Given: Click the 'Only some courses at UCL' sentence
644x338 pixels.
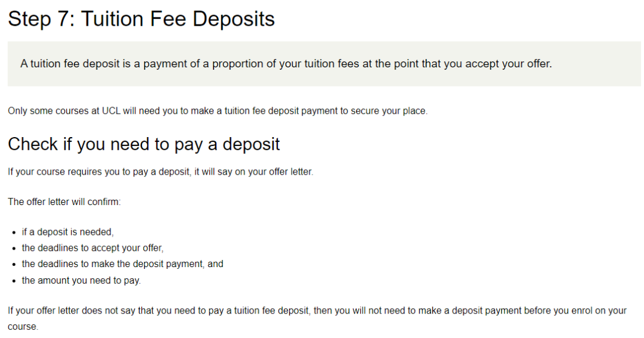Looking at the screenshot, I should coord(218,111).
